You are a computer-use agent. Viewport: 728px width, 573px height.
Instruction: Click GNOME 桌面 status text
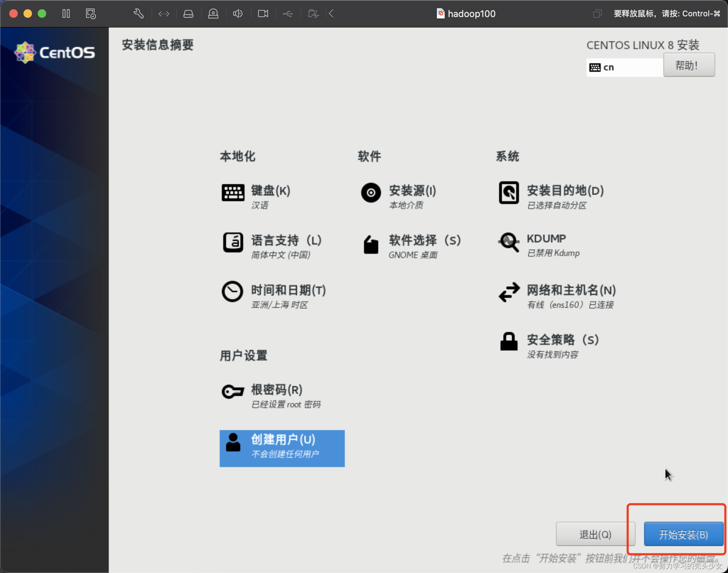pyautogui.click(x=413, y=255)
